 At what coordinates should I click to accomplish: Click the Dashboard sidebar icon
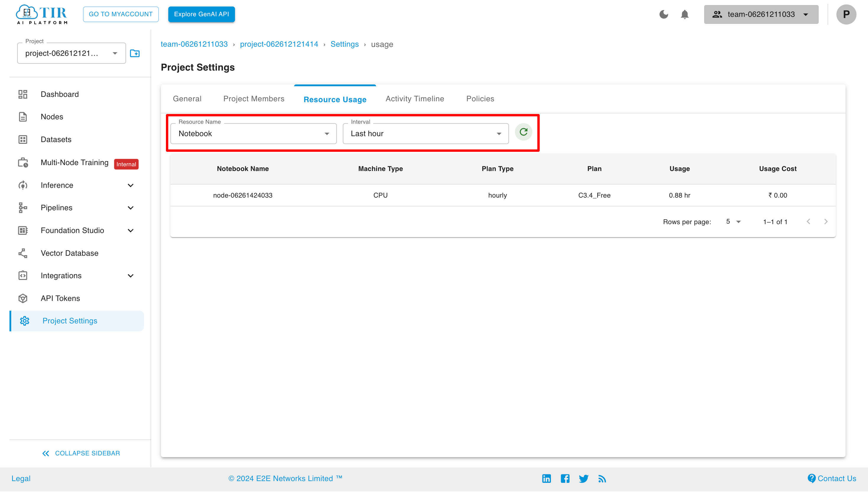pos(23,94)
